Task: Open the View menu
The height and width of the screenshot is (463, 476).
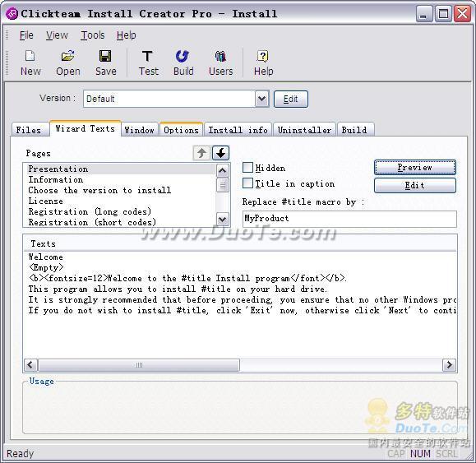Action: [x=57, y=35]
